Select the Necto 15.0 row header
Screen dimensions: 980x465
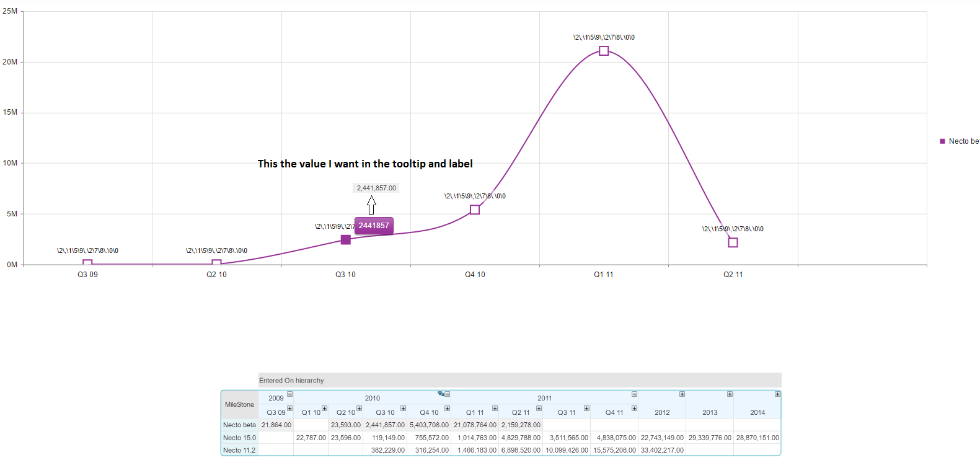[x=239, y=438]
